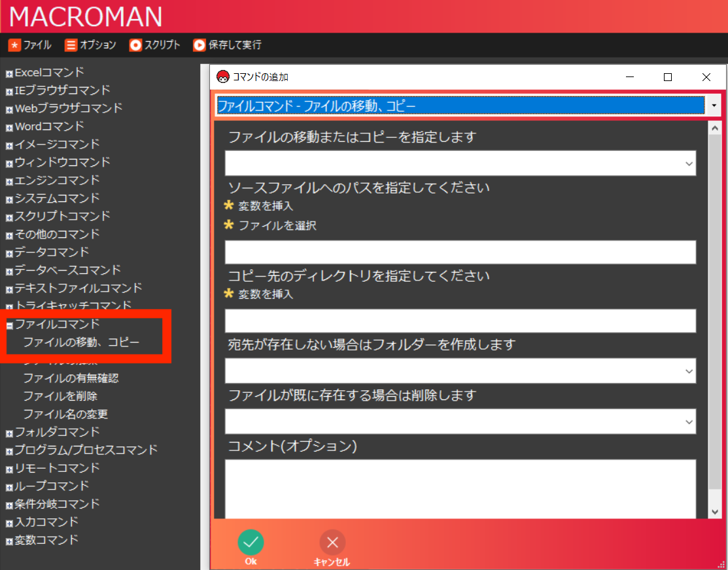Screen dimensions: 728x570
Task: Expand the Excelコマンド tree node
Action: pyautogui.click(x=9, y=74)
